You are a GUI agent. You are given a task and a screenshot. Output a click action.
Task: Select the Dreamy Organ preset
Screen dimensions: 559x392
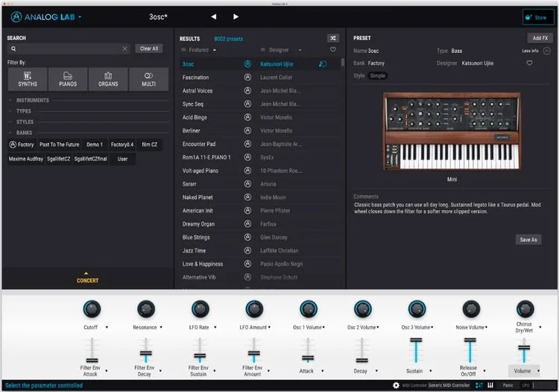198,224
